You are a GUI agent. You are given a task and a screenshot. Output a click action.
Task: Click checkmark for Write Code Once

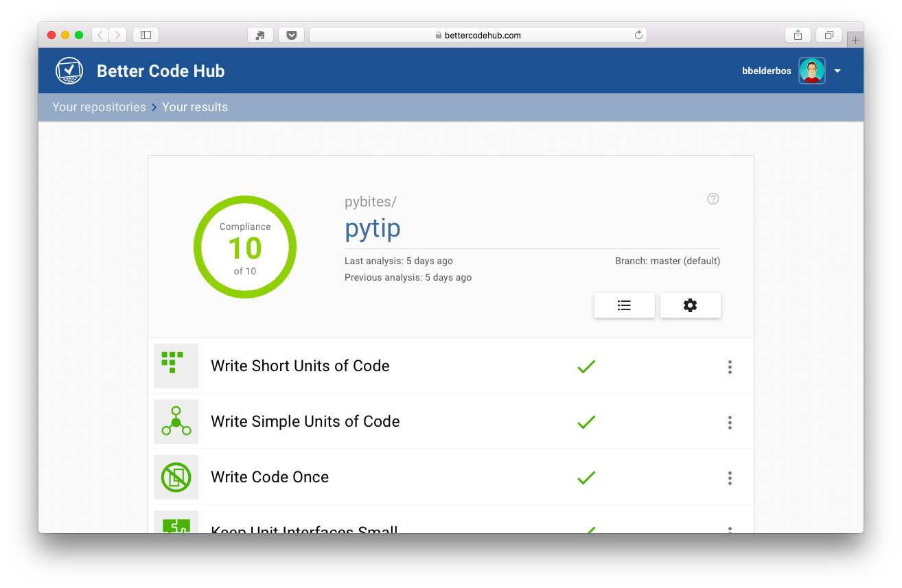[586, 478]
